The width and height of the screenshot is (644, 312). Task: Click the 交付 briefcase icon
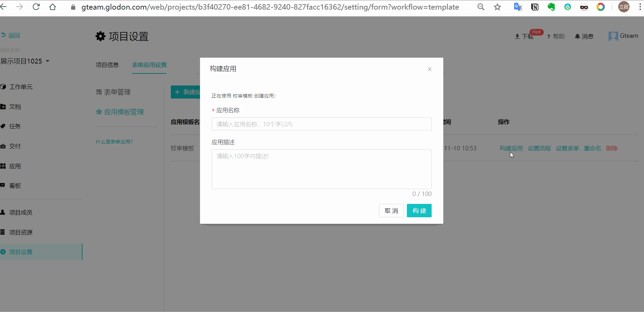3,146
